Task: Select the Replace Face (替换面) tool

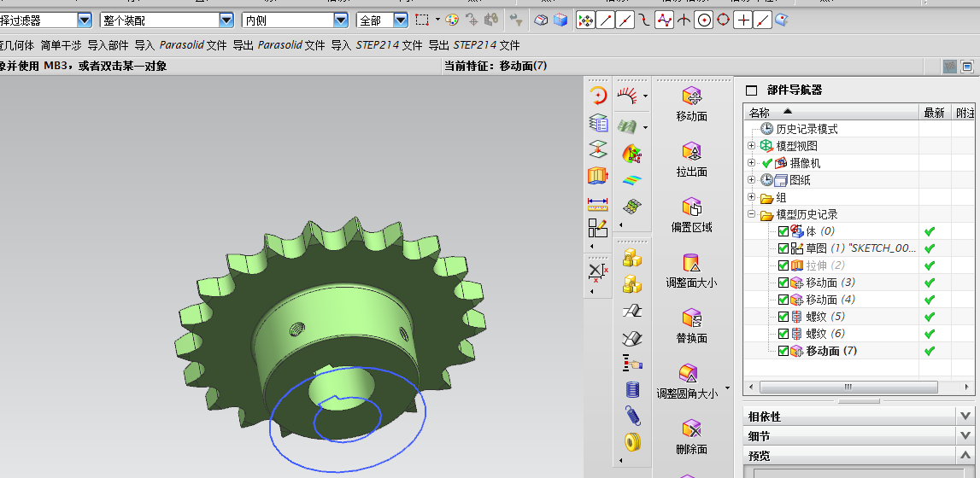Action: [691, 326]
